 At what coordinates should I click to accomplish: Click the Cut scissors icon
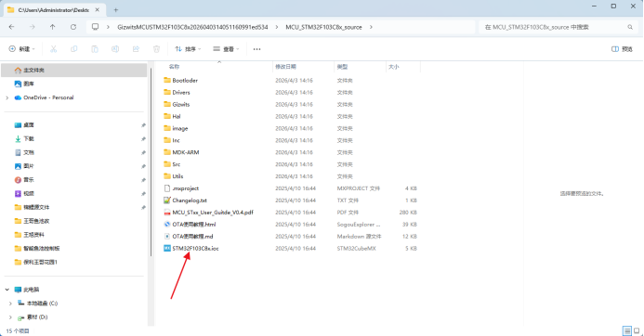tap(53, 49)
